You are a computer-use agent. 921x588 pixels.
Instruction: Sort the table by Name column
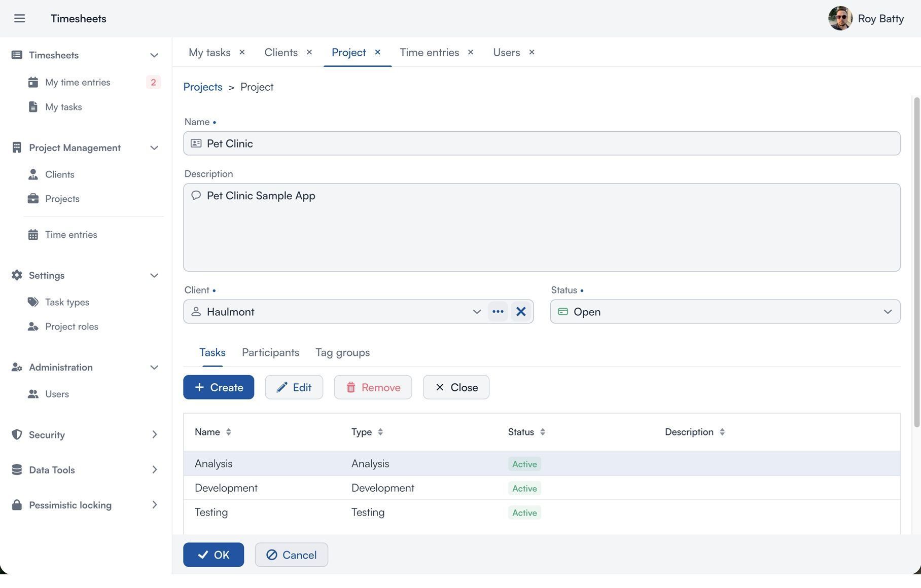(x=228, y=432)
